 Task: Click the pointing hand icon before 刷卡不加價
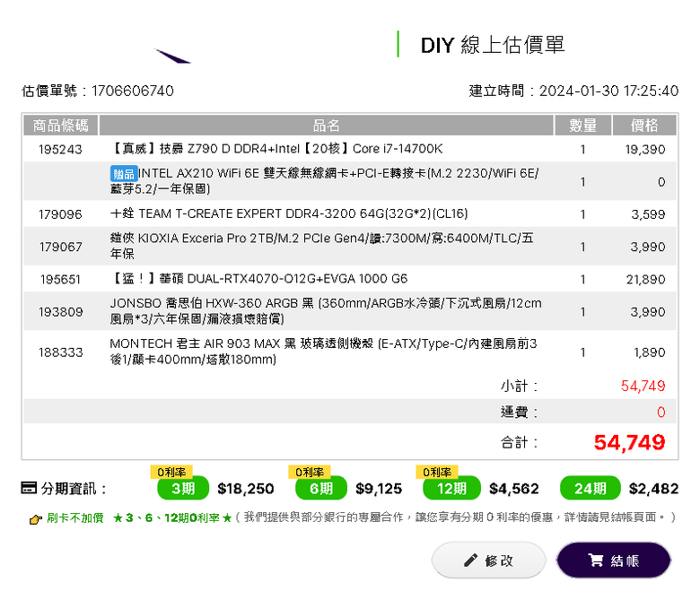click(x=36, y=519)
